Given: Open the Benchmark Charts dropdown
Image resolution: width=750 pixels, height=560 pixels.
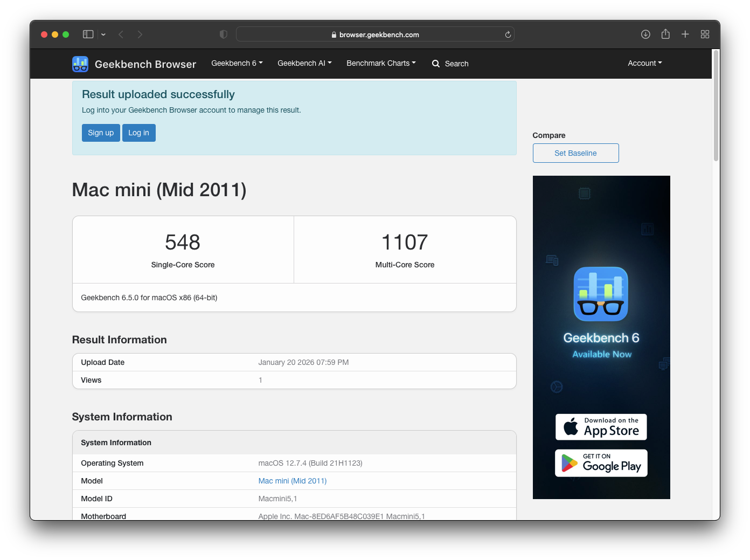Looking at the screenshot, I should click(381, 63).
